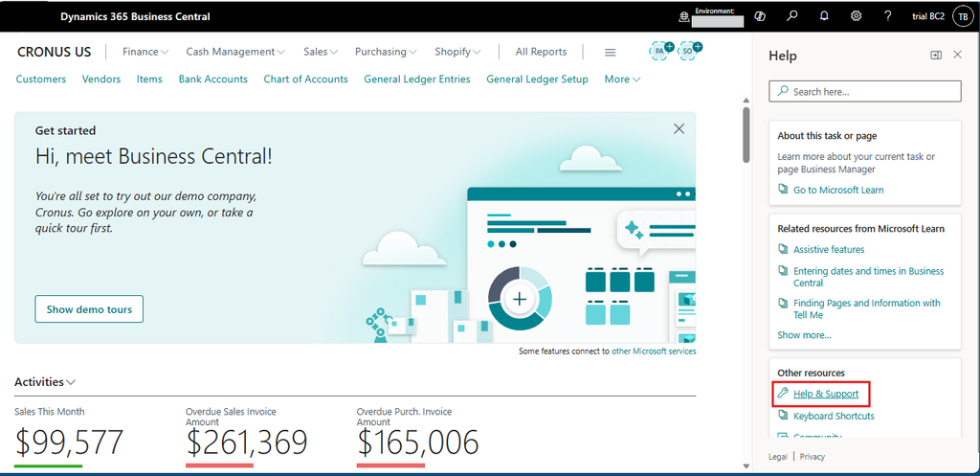Click the CRONUS US company name
The image size is (980, 476).
click(x=55, y=52)
